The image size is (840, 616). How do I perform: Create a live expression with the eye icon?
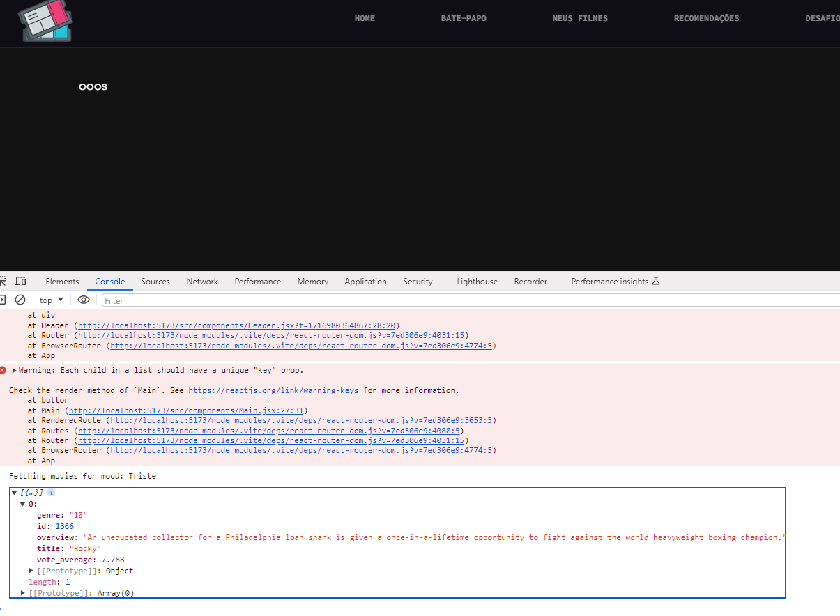pos(84,300)
